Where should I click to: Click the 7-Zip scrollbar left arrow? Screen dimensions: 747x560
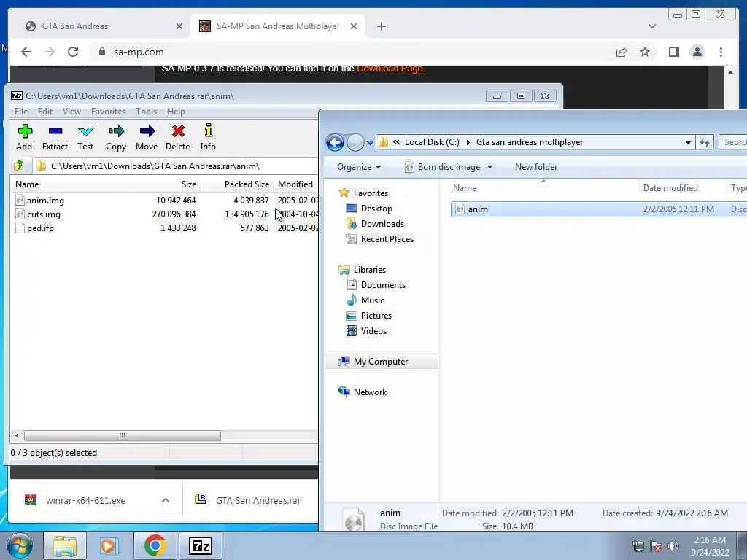click(x=18, y=436)
